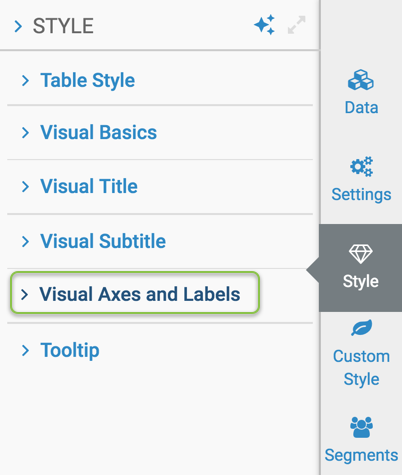The height and width of the screenshot is (475, 402).
Task: Open the Table Style section label
Action: tap(88, 81)
